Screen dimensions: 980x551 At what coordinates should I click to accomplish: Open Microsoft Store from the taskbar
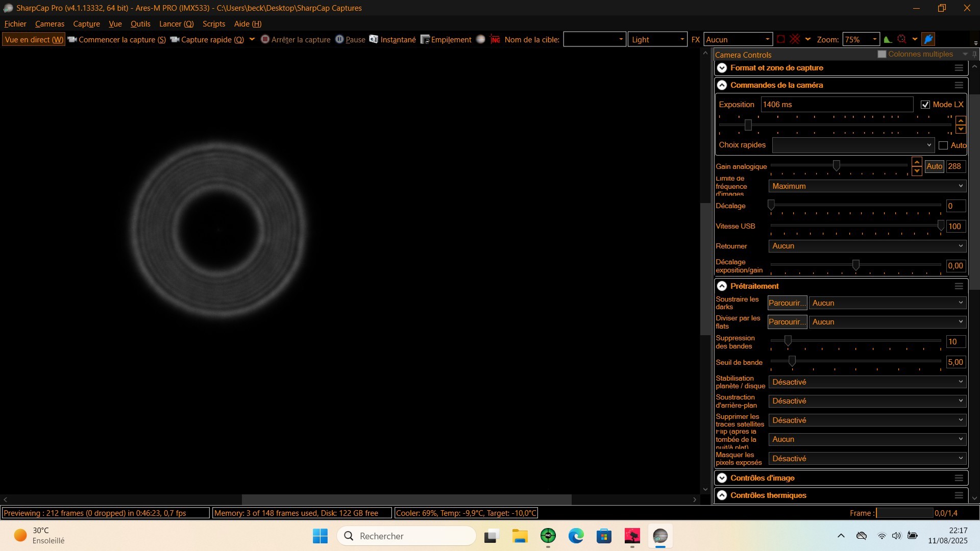pyautogui.click(x=604, y=536)
